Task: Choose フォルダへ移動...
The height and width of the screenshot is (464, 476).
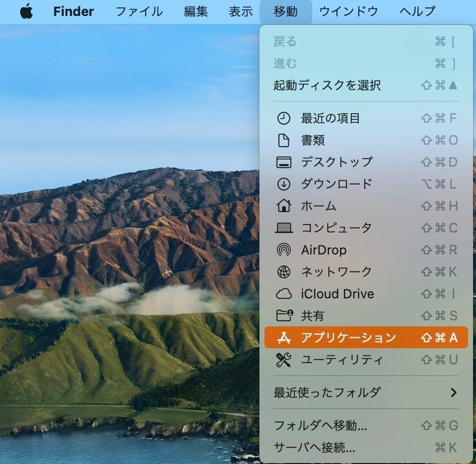Action: coord(366,426)
